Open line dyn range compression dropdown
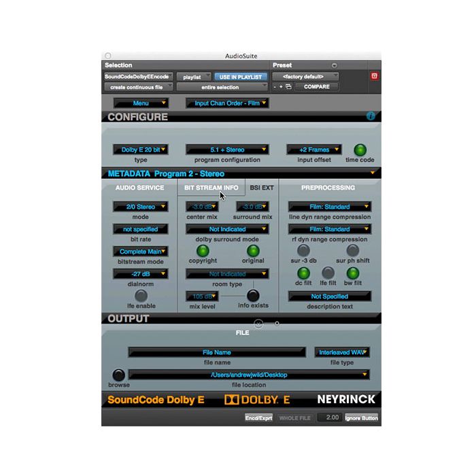The height and width of the screenshot is (476, 476). (x=330, y=207)
